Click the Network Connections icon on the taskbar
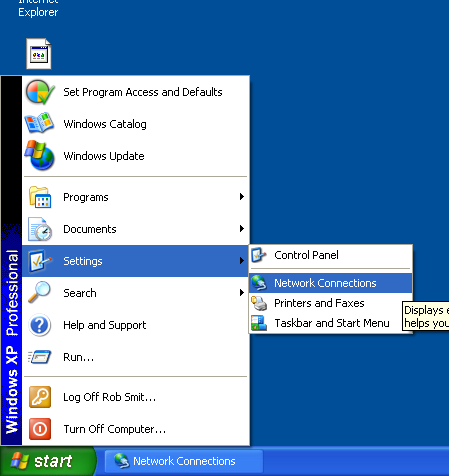This screenshot has height=476, width=449. [121, 461]
